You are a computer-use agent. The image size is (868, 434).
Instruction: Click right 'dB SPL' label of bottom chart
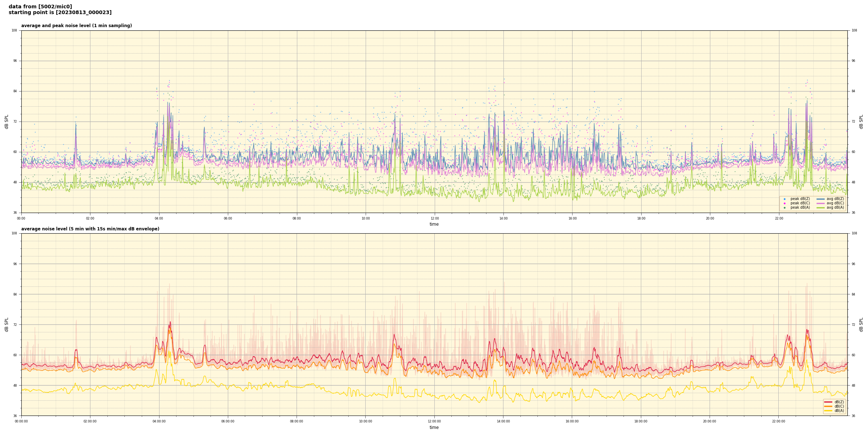pyautogui.click(x=861, y=324)
